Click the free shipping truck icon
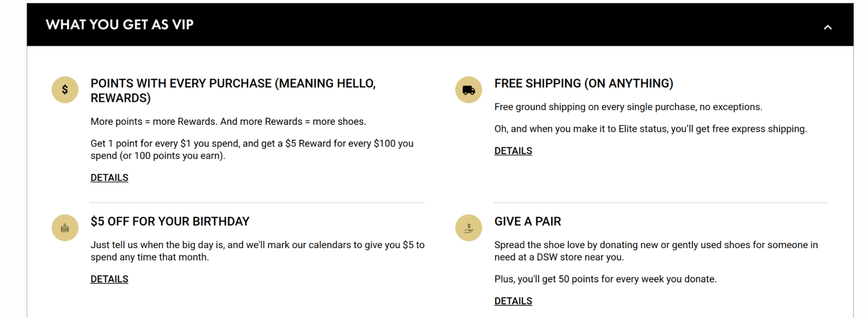 [x=469, y=90]
